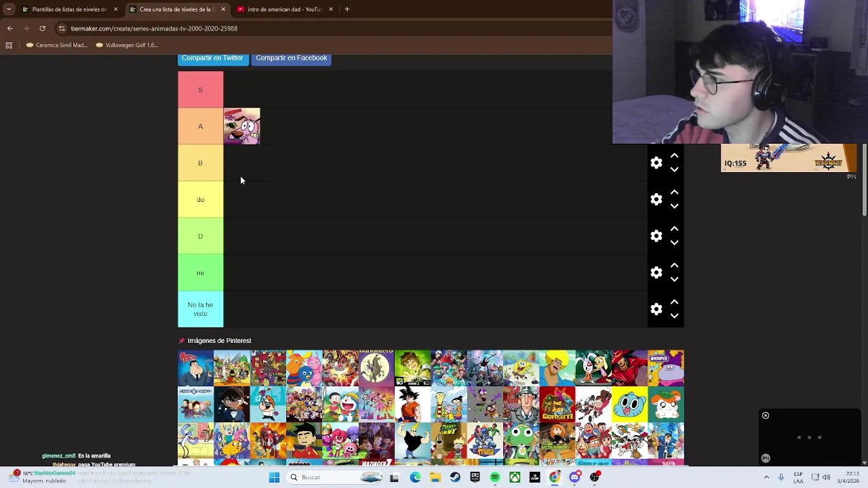
Task: Move tier D row up with arrow
Action: point(674,229)
